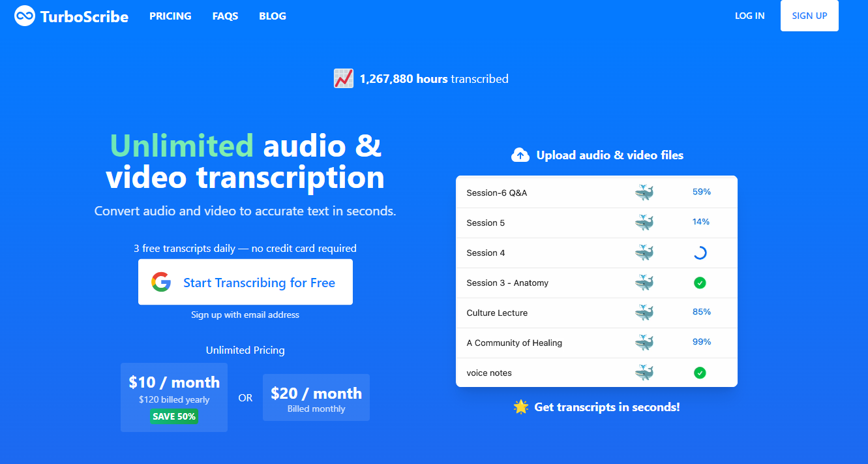Click green checkmark for Session 3 - Anatomy
The width and height of the screenshot is (868, 464).
pyautogui.click(x=700, y=283)
